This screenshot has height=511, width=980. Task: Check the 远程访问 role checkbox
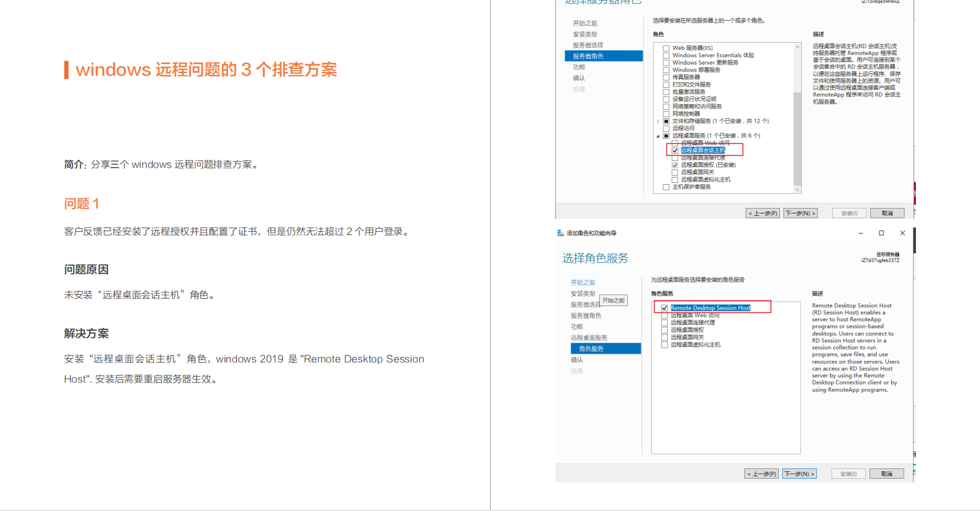[x=666, y=129]
